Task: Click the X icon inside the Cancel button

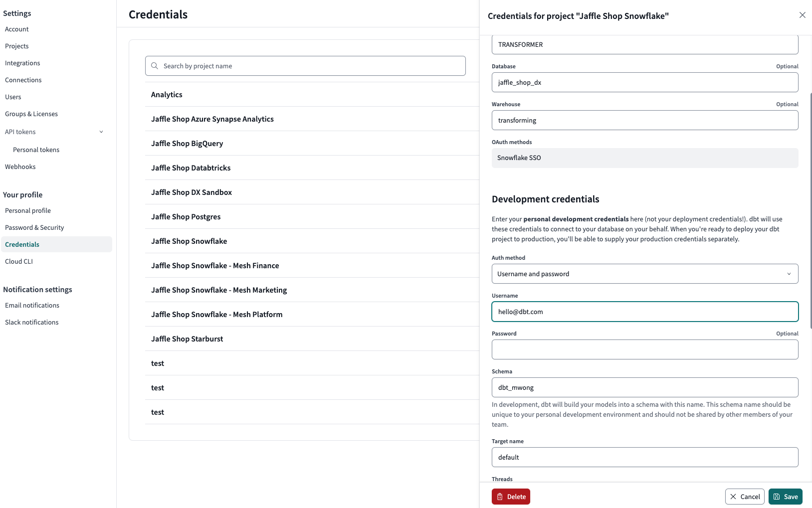Action: [733, 497]
